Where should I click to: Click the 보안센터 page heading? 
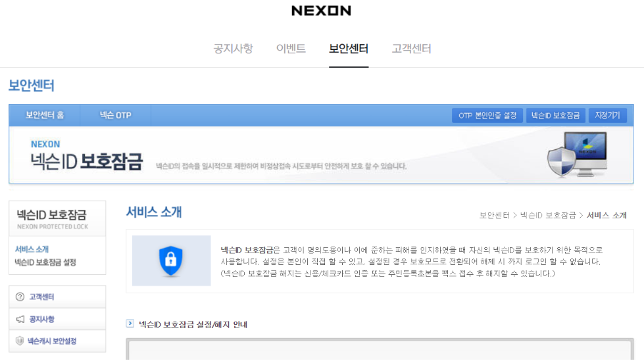coord(32,85)
